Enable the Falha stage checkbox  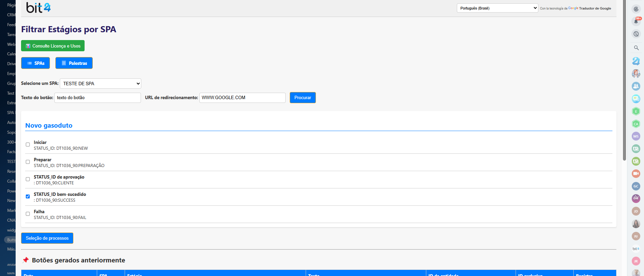[28, 214]
